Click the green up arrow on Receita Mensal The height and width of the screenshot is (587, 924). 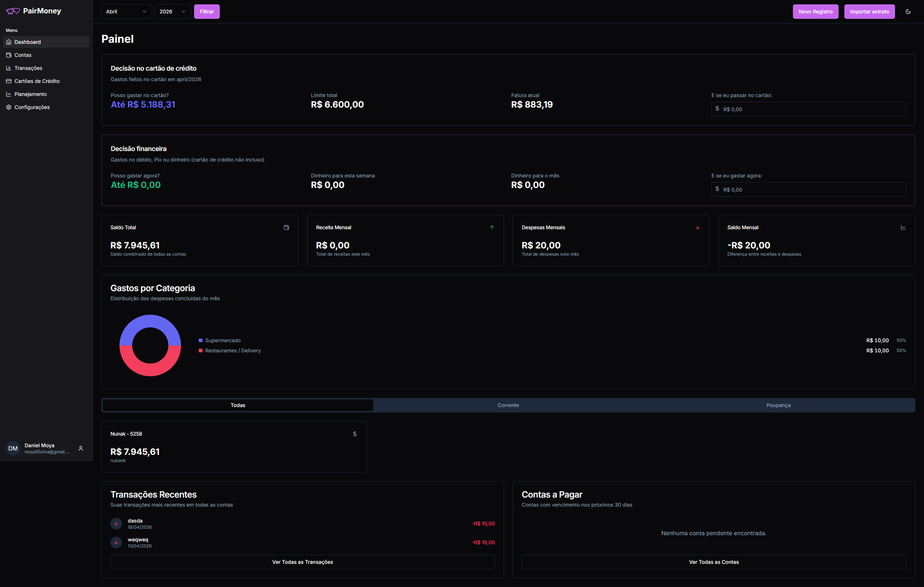[x=492, y=227]
